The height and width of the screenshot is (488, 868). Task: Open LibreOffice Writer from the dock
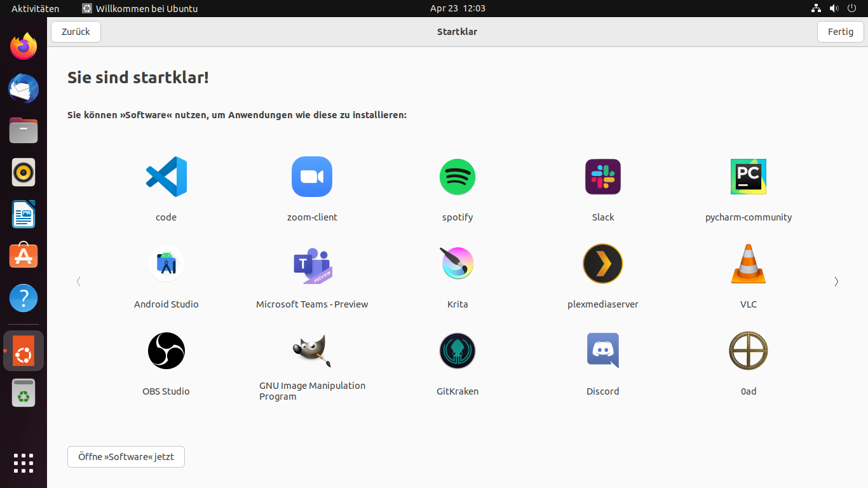pos(24,214)
